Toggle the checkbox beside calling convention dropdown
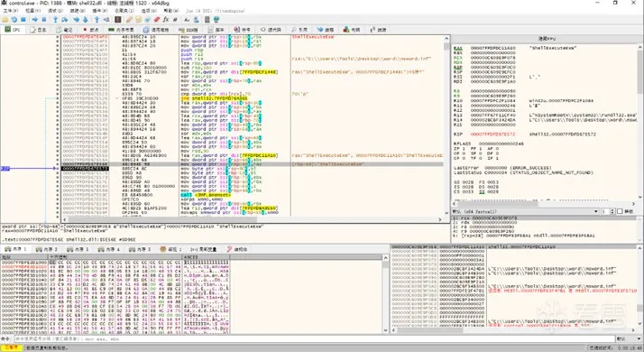Image resolution: width=644 pixels, height=352 pixels. coord(620,211)
